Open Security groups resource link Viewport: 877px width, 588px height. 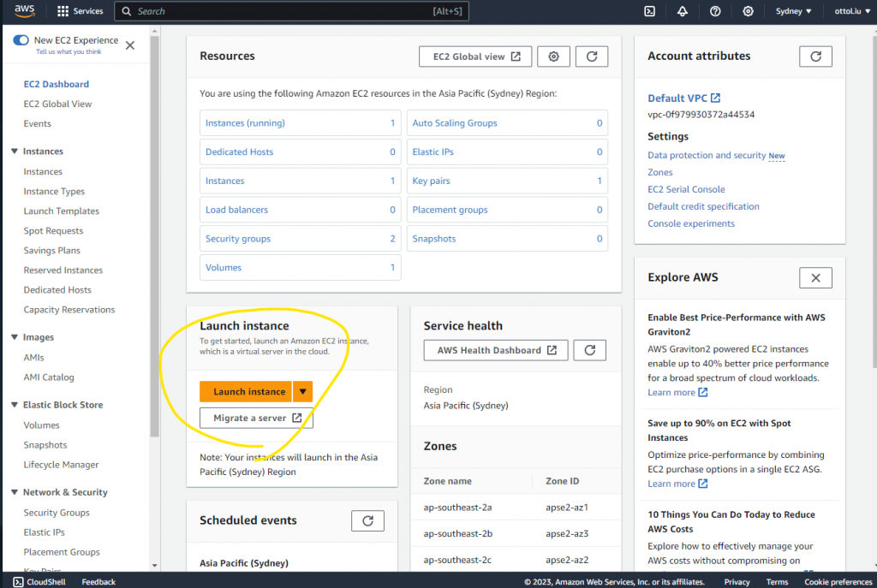click(x=238, y=239)
